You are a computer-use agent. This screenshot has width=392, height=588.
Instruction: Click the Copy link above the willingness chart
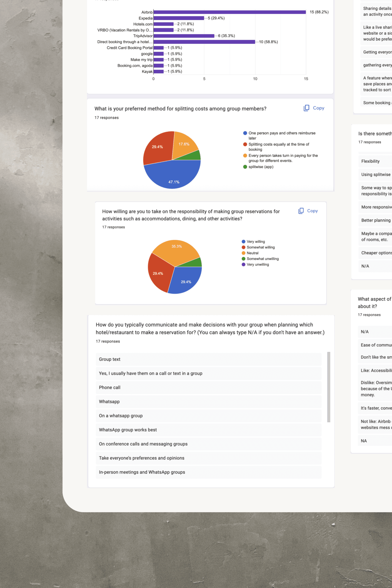[312, 211]
